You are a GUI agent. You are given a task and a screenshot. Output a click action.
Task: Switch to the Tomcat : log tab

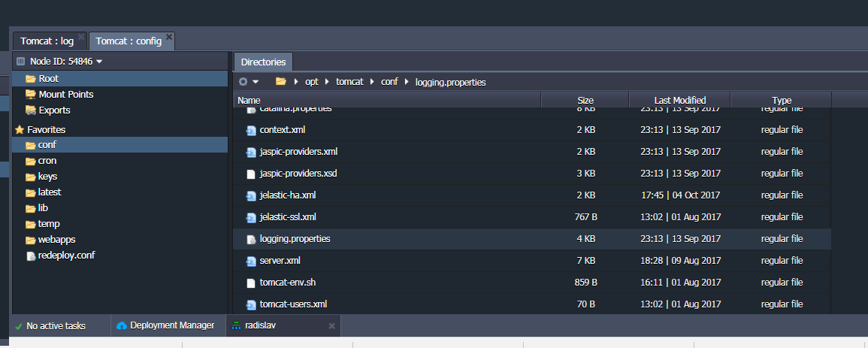47,41
